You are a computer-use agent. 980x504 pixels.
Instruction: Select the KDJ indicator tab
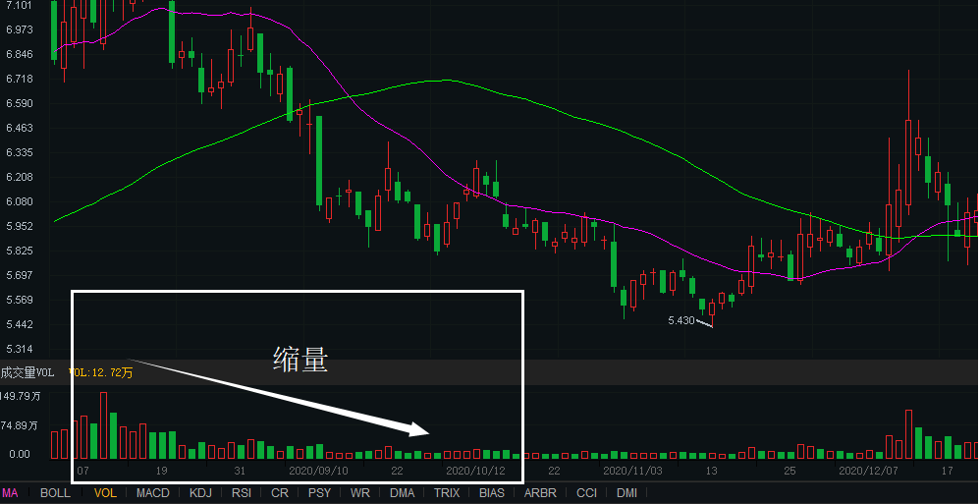[x=200, y=493]
